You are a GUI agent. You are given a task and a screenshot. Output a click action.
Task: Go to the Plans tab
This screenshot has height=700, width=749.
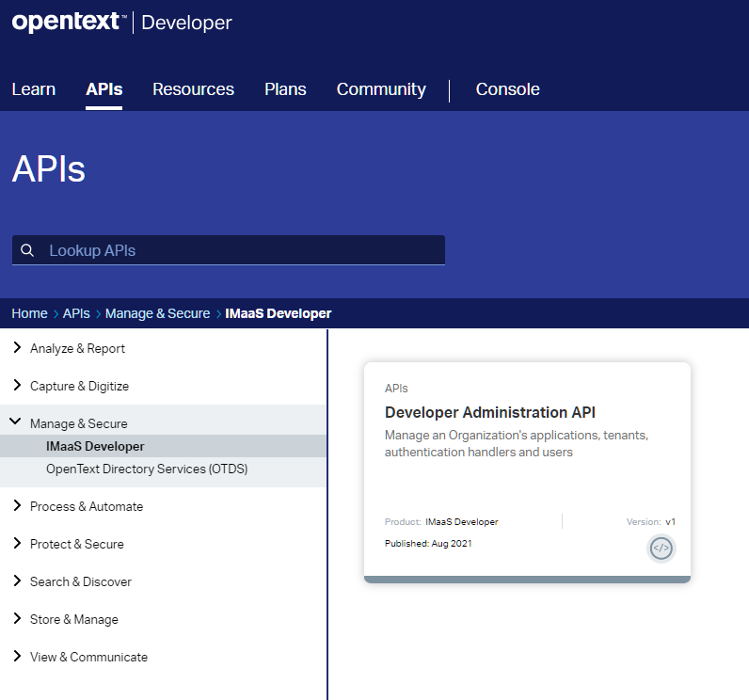[x=285, y=89]
